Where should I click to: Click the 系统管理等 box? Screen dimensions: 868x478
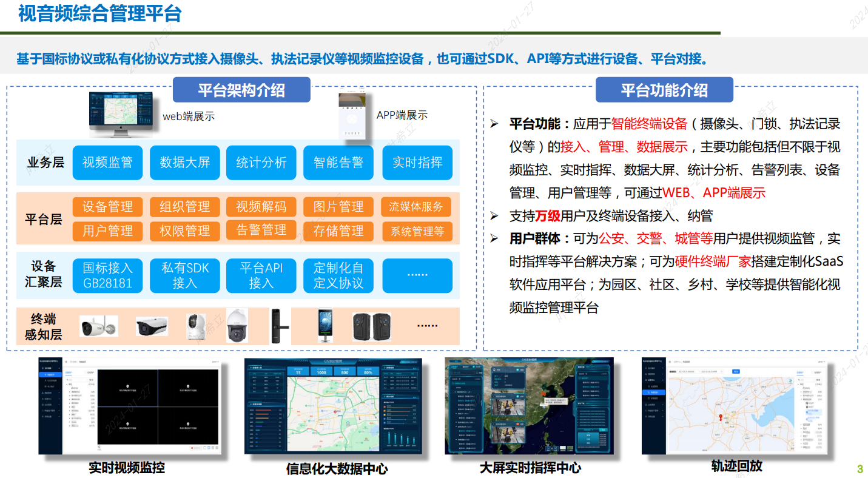coord(417,231)
